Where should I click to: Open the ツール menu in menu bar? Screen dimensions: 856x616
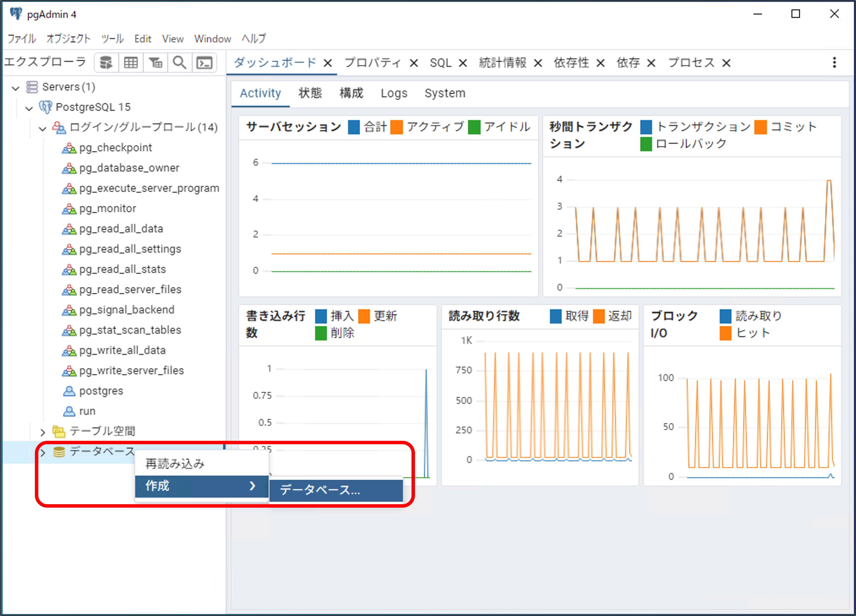tap(113, 39)
